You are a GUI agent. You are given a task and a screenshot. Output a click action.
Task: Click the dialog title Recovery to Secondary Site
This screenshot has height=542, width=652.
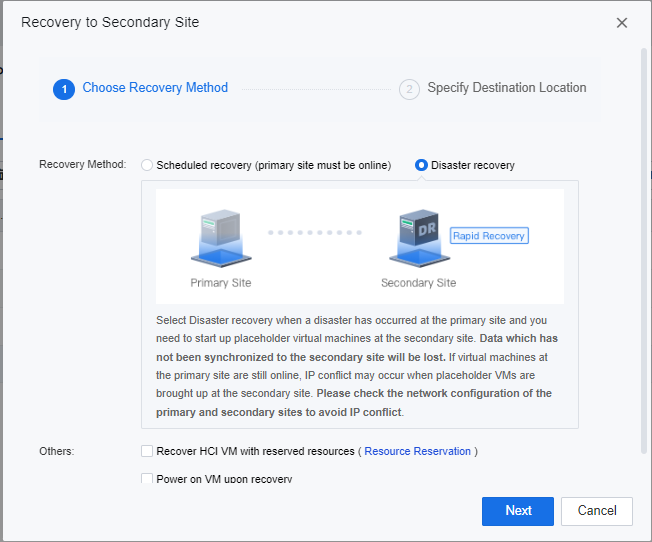pos(110,22)
